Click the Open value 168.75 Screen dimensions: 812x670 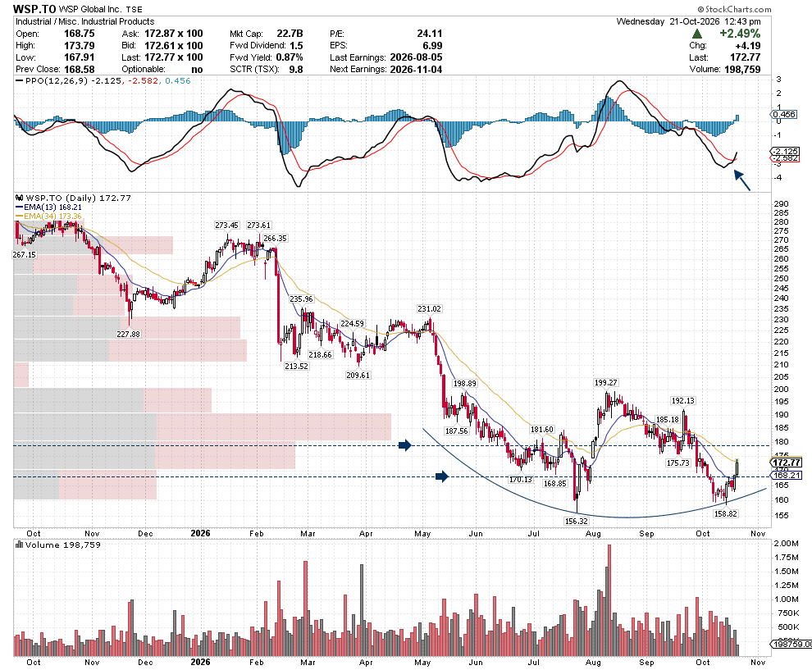(x=80, y=34)
